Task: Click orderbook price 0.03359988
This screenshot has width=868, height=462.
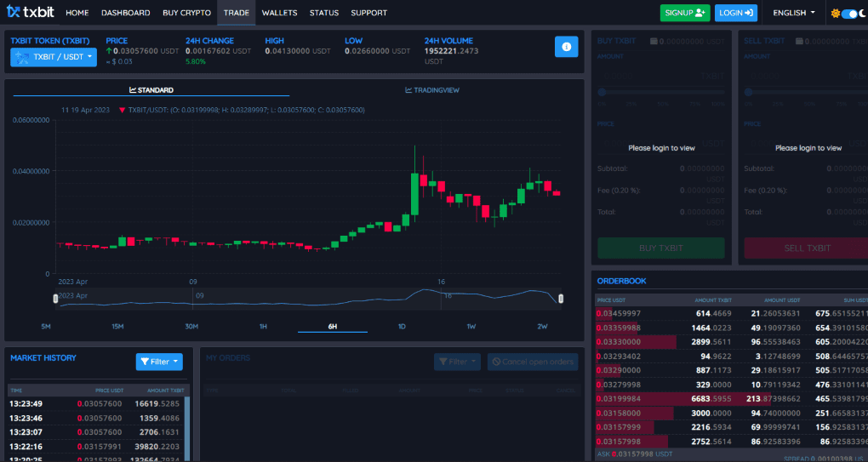Action: click(619, 328)
